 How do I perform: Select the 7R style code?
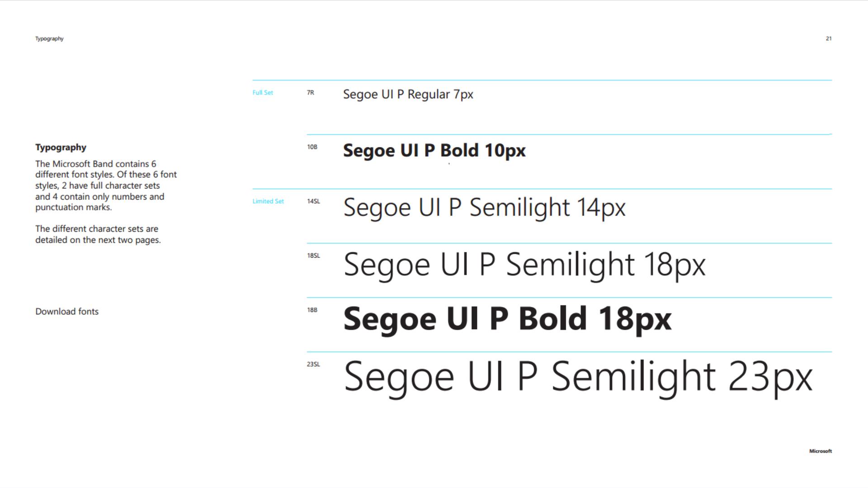pos(310,92)
